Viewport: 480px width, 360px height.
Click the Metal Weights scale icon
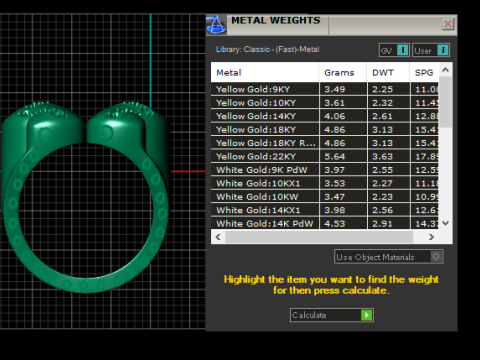pos(216,25)
